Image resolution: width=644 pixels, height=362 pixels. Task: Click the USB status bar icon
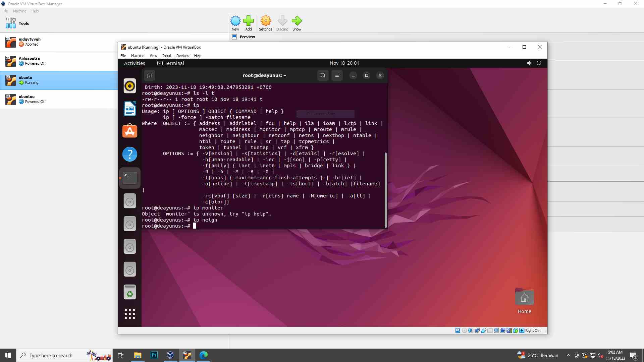pyautogui.click(x=484, y=330)
